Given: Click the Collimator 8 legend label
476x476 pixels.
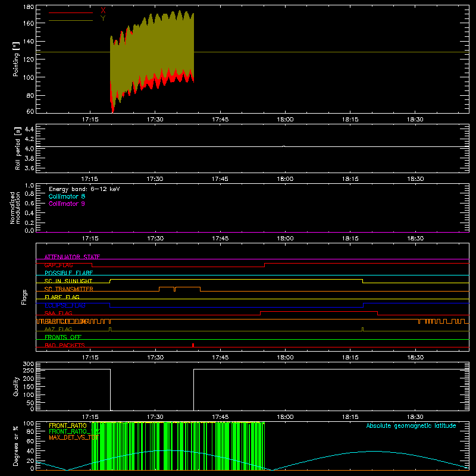Looking at the screenshot, I should click(67, 196).
